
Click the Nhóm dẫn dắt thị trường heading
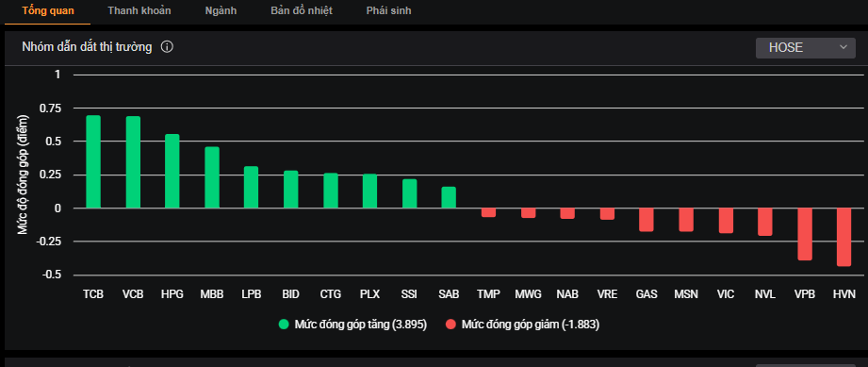click(x=87, y=47)
